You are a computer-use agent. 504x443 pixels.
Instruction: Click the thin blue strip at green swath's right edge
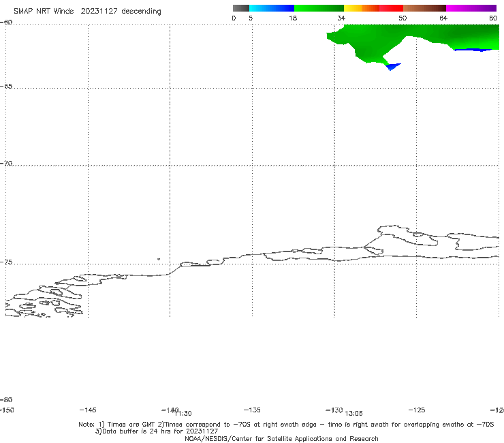click(473, 50)
